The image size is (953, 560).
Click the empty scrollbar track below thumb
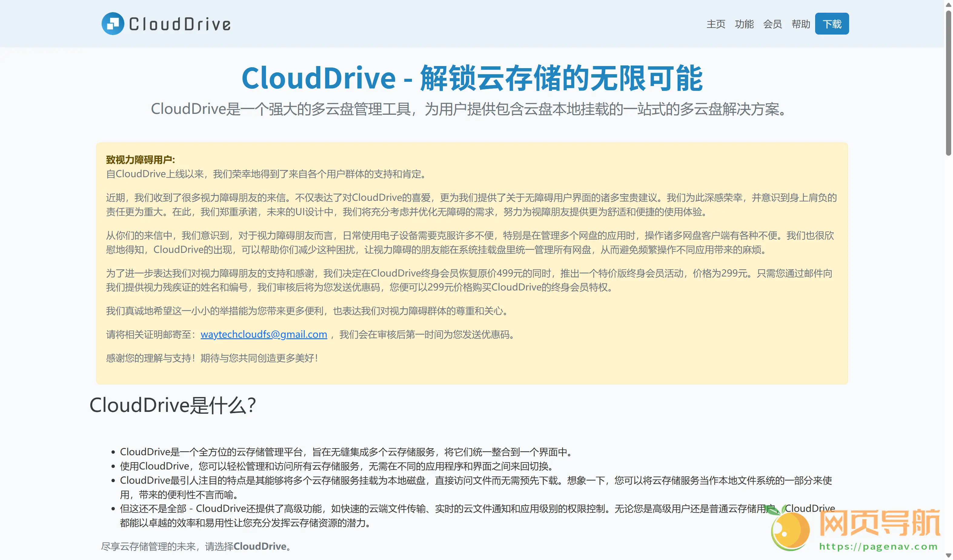[x=948, y=340]
